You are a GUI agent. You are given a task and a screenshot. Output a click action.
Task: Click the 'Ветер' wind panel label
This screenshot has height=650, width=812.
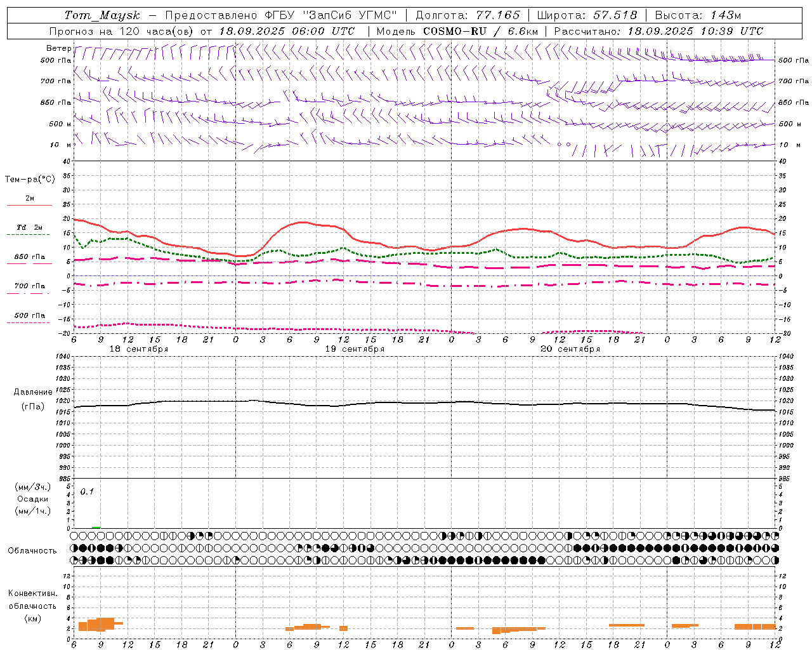point(59,48)
